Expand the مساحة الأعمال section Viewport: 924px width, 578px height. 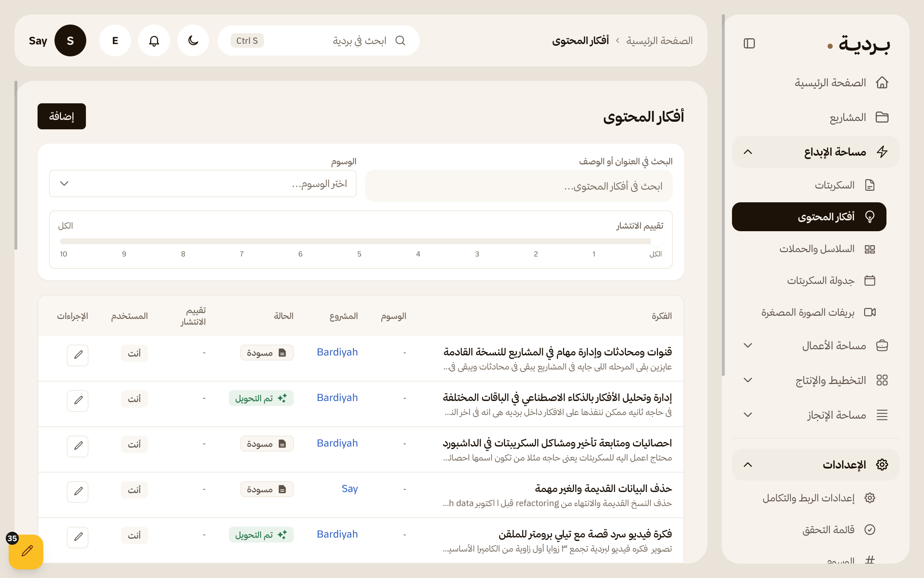click(x=816, y=346)
